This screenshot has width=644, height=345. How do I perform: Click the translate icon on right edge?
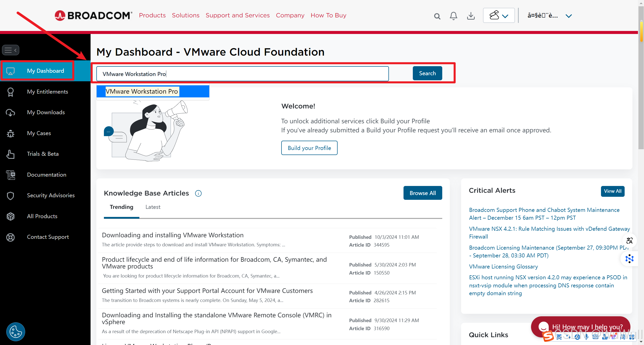coord(629,241)
